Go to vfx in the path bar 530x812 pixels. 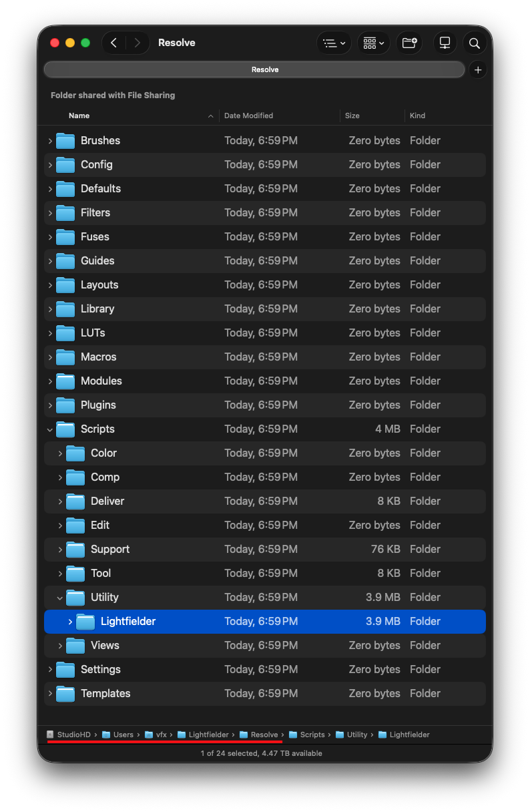(x=156, y=735)
